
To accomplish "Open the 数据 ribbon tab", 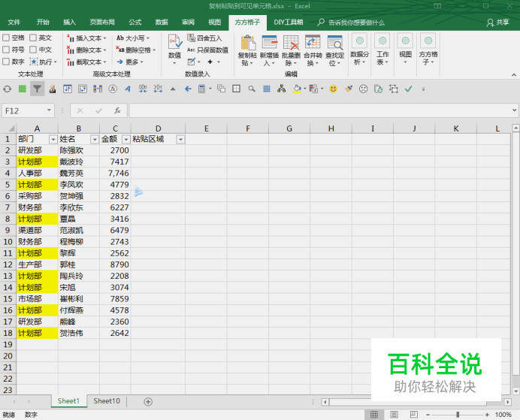I will pos(162,23).
